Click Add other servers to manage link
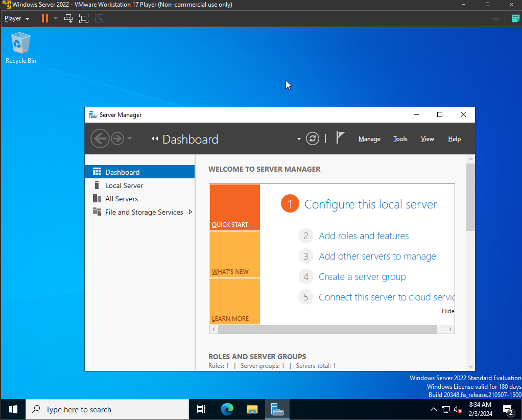Viewport: 522px width, 420px height. (x=377, y=256)
